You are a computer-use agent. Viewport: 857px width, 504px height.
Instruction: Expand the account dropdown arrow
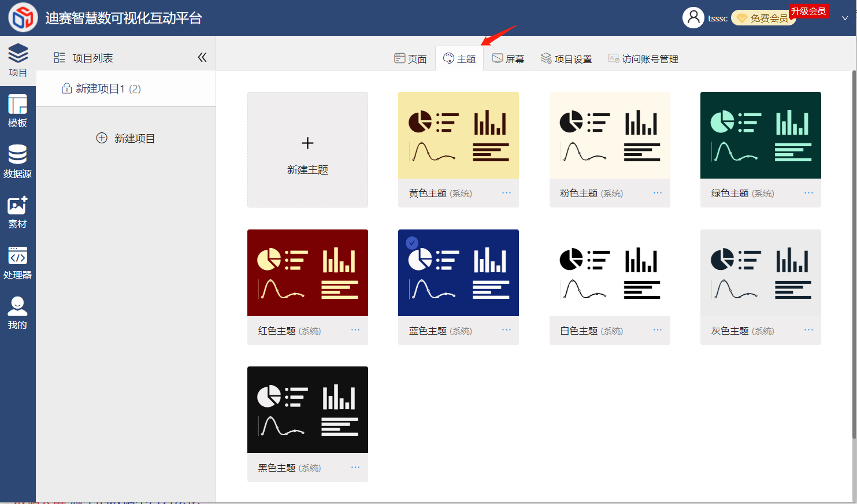[x=845, y=18]
